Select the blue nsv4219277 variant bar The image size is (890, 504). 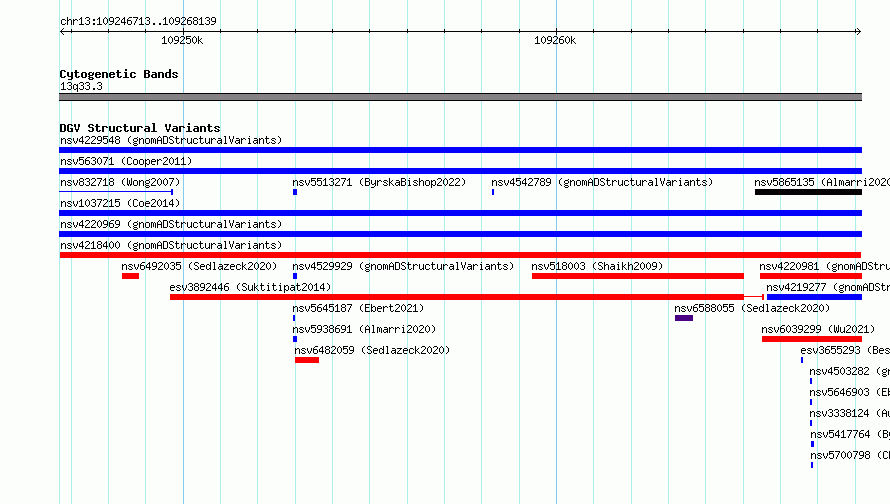[814, 297]
